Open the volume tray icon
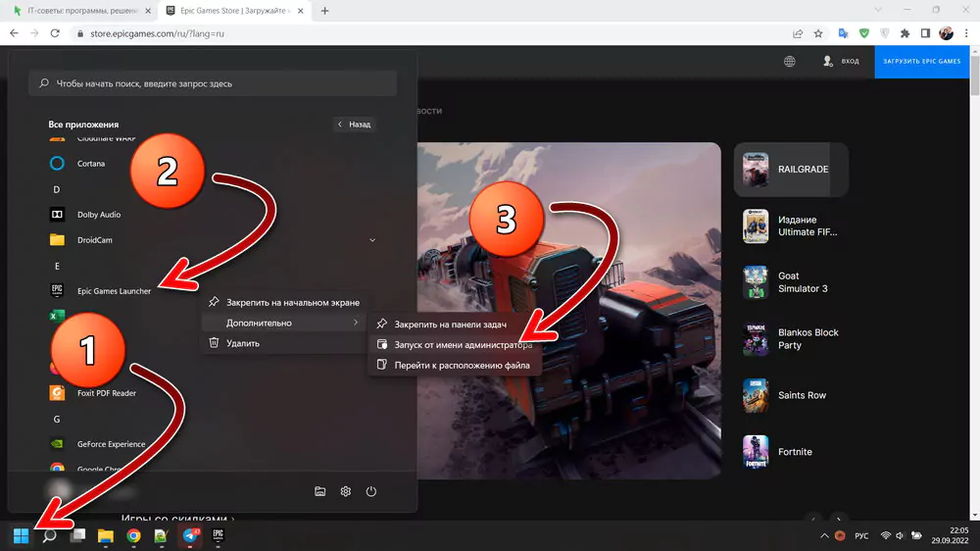 [x=900, y=536]
